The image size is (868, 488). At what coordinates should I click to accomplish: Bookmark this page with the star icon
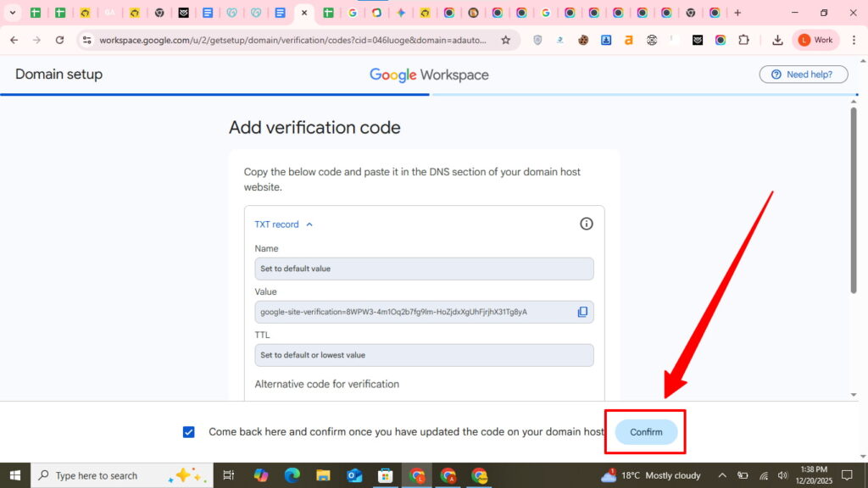[x=506, y=40]
